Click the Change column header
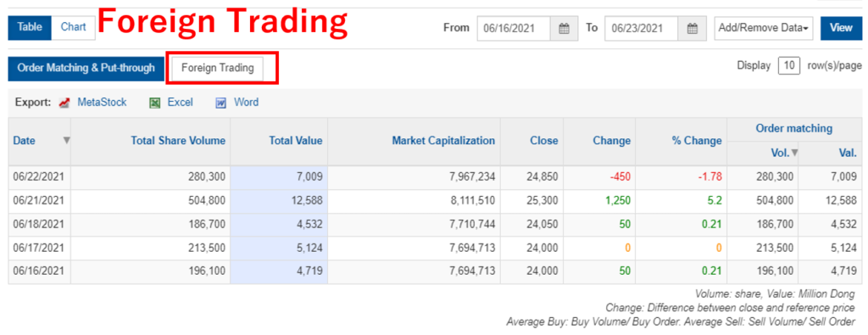Screen dimensions: 868x335 click(612, 141)
